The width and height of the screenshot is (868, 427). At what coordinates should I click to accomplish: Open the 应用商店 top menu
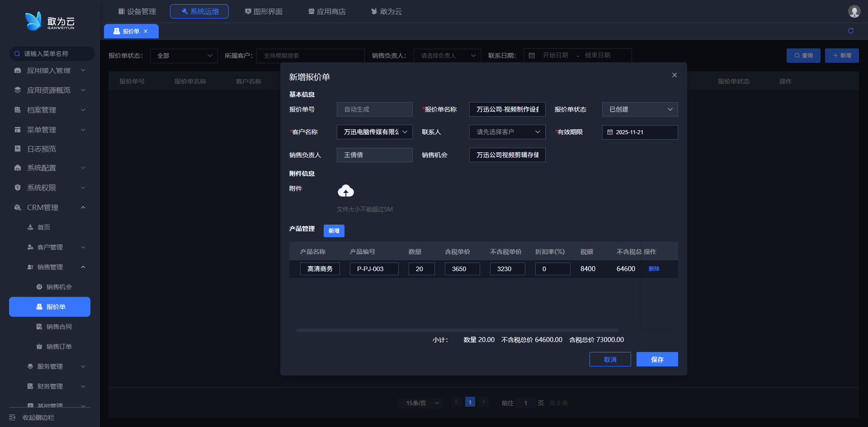327,11
